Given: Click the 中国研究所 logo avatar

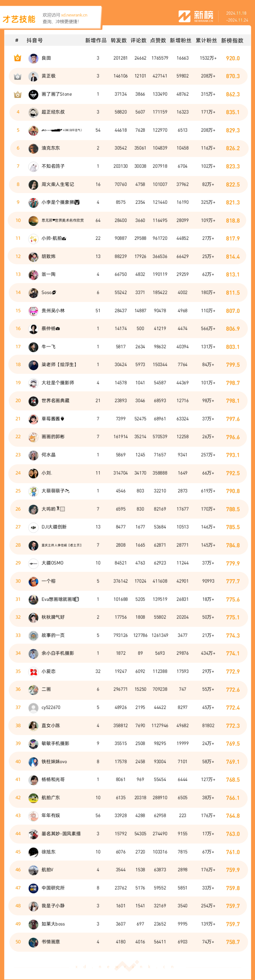Looking at the screenshot, I should [34, 888].
